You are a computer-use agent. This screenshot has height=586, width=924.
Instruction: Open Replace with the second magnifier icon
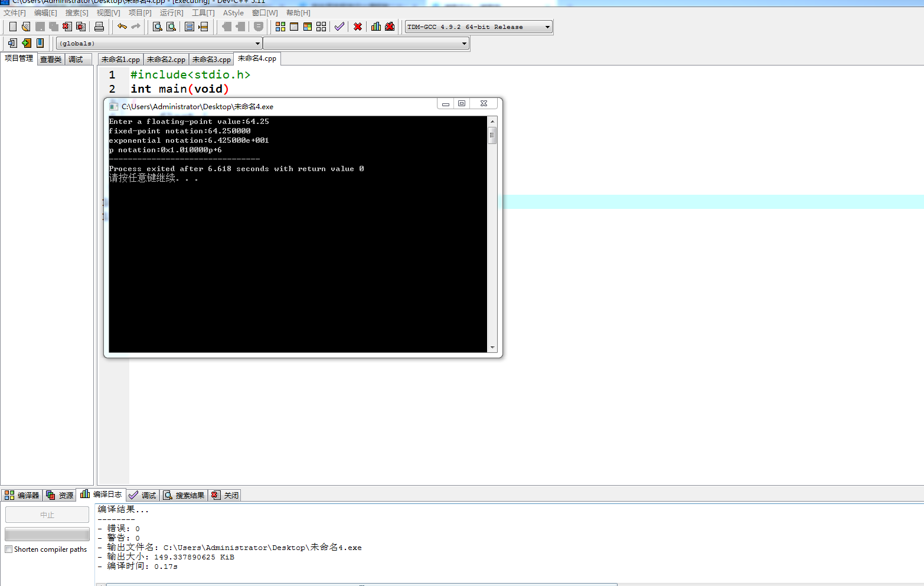[171, 27]
